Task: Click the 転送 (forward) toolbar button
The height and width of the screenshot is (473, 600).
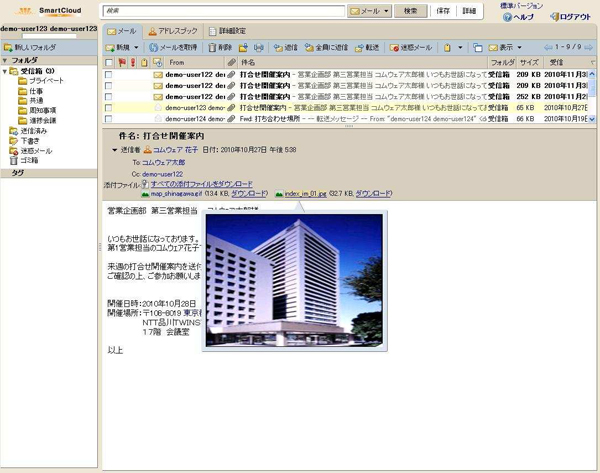Action: (367, 47)
